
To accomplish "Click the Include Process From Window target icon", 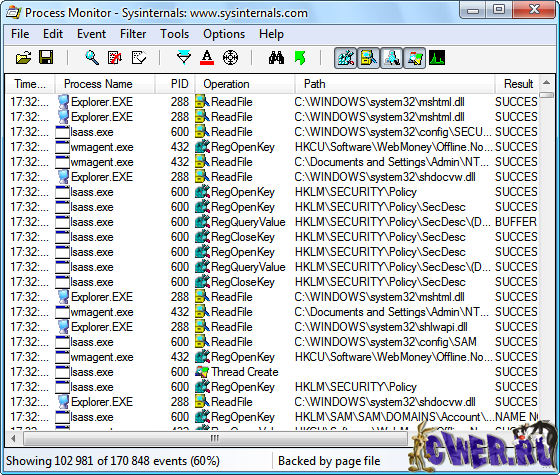I will (x=230, y=58).
